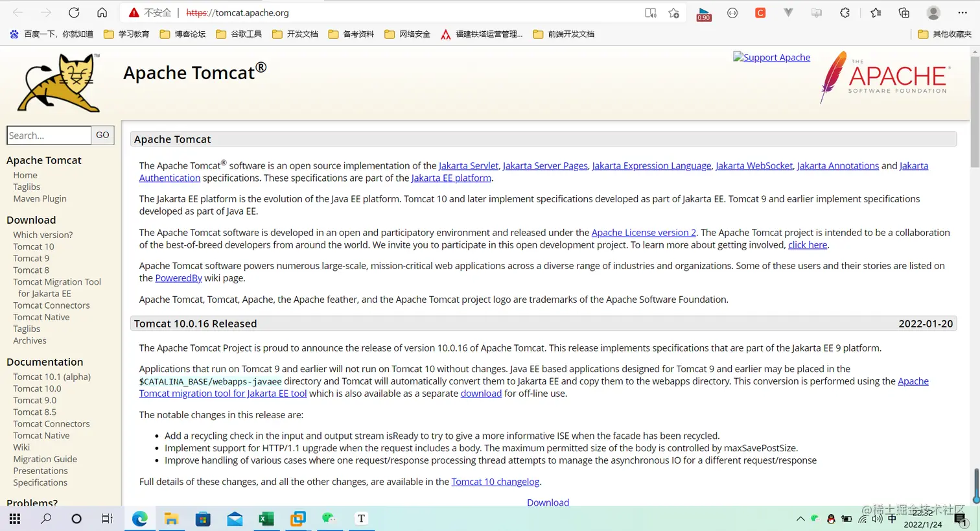The width and height of the screenshot is (980, 531).
Task: Open the Tomcat 10 changelog link
Action: click(x=495, y=482)
